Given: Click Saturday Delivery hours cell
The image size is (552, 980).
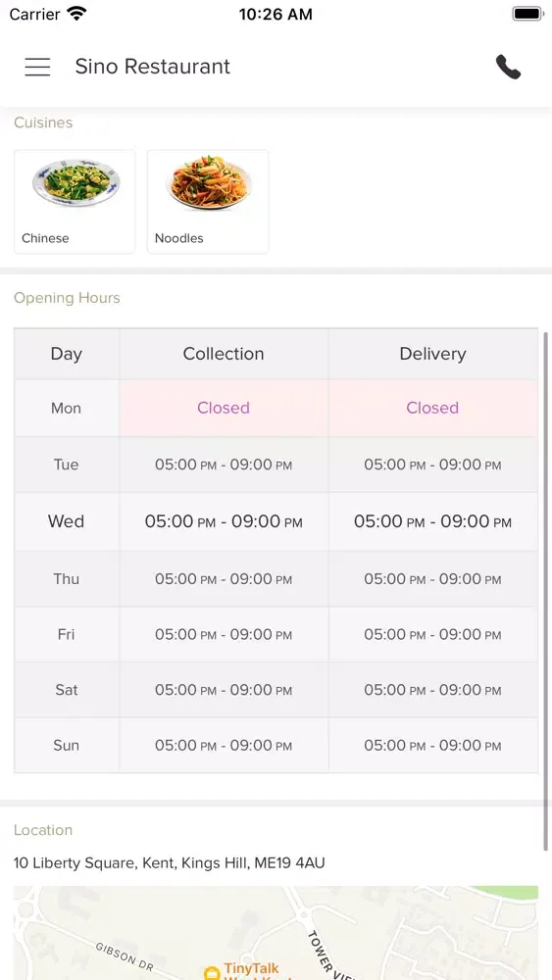Looking at the screenshot, I should pos(432,690).
